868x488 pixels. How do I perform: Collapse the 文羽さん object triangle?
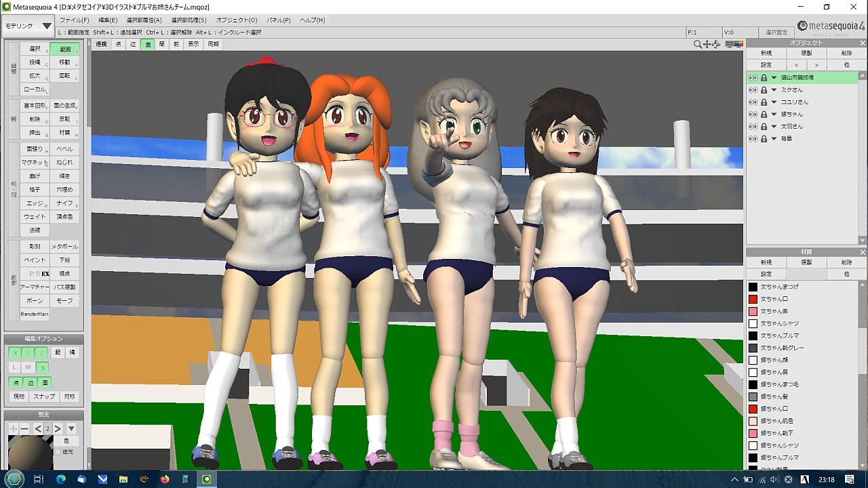coord(774,127)
